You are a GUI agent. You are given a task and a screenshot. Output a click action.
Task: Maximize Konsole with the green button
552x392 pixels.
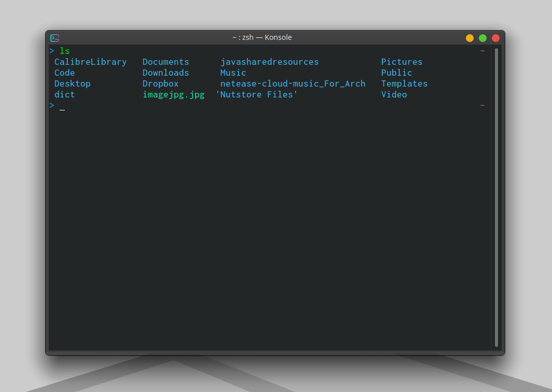(x=482, y=38)
